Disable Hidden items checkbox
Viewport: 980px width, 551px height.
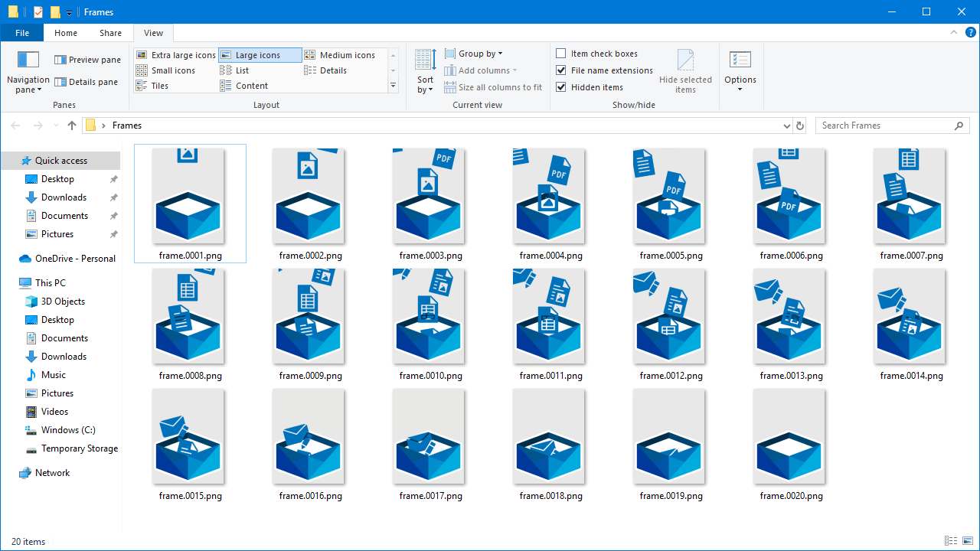[561, 87]
